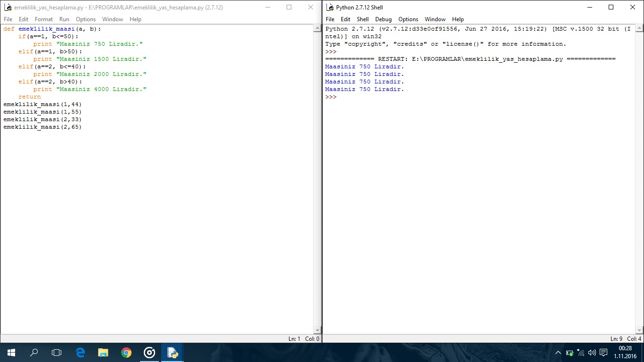Click the def emeklilik_maasi(a, b) line
The width and height of the screenshot is (644, 362).
[x=52, y=29]
